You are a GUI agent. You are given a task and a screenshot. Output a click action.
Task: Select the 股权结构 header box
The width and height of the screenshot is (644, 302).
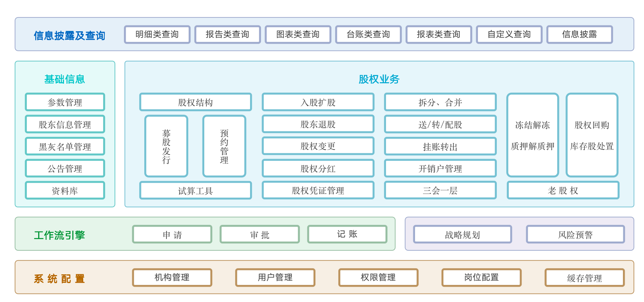[x=195, y=102]
